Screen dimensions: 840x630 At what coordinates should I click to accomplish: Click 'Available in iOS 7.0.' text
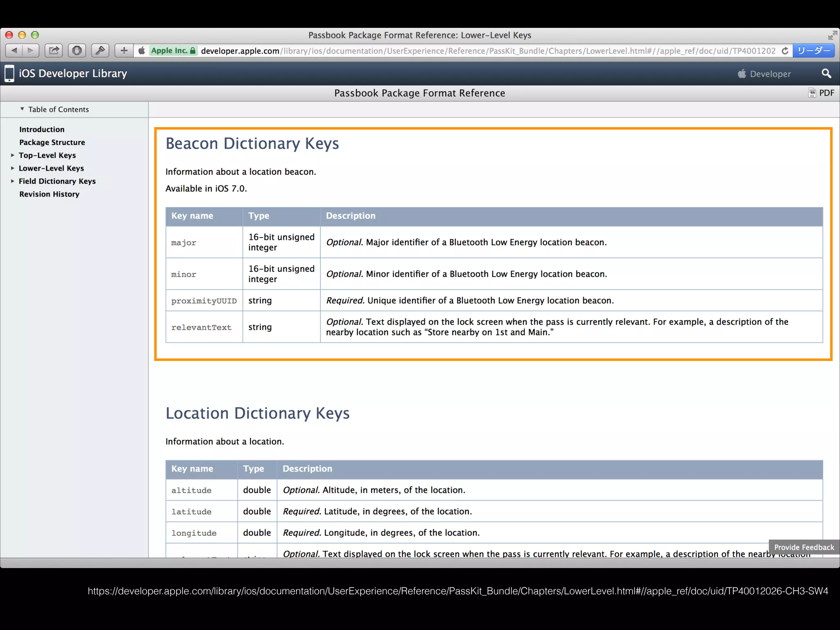pos(206,189)
